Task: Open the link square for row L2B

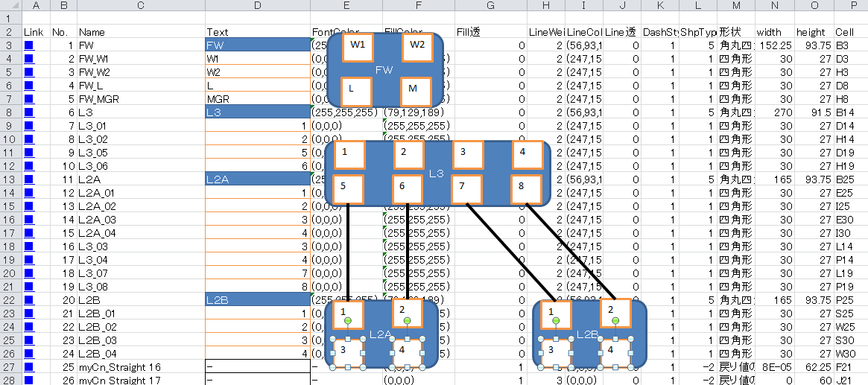Action: 29,300
